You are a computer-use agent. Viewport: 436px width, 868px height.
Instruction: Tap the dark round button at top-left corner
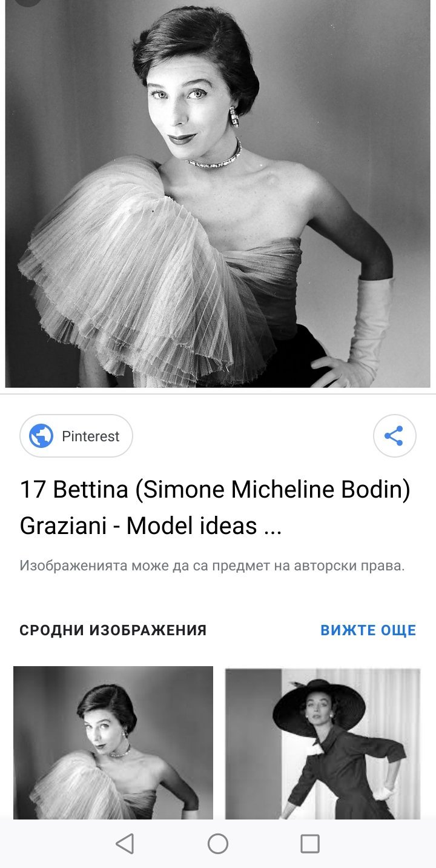27,2
